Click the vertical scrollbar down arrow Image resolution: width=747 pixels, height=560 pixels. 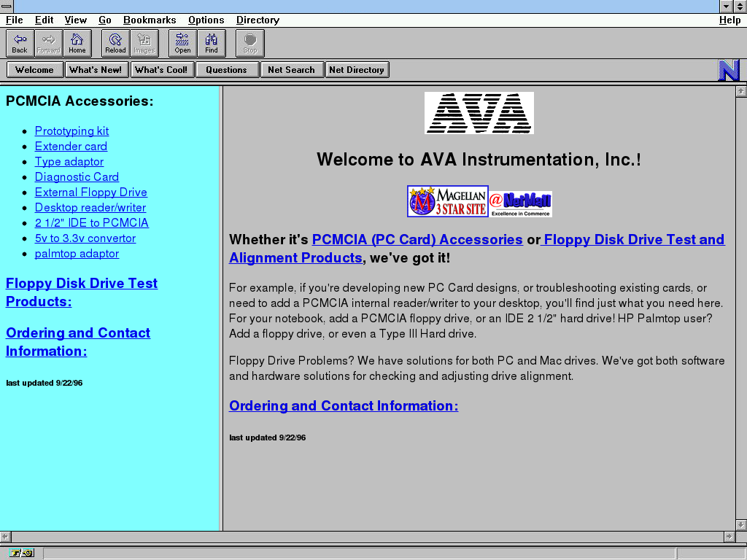741,524
